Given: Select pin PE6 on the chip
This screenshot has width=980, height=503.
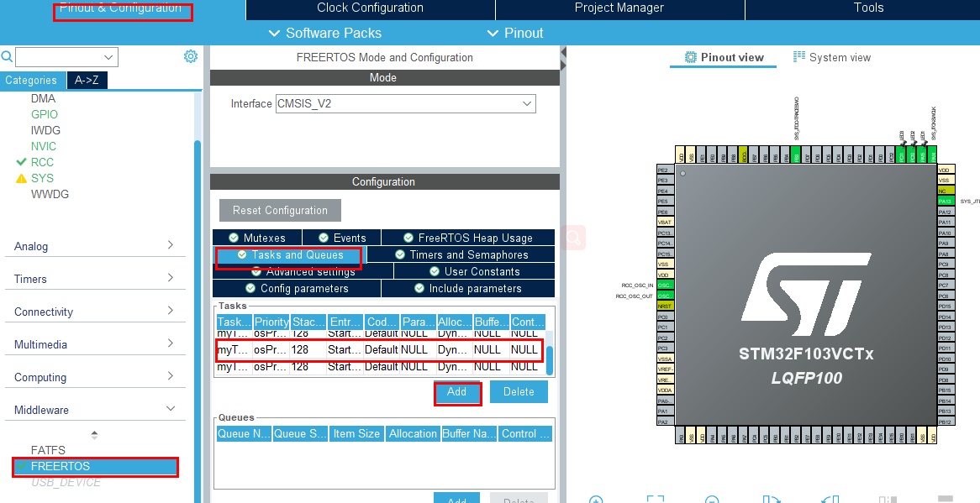Looking at the screenshot, I should coord(664,212).
